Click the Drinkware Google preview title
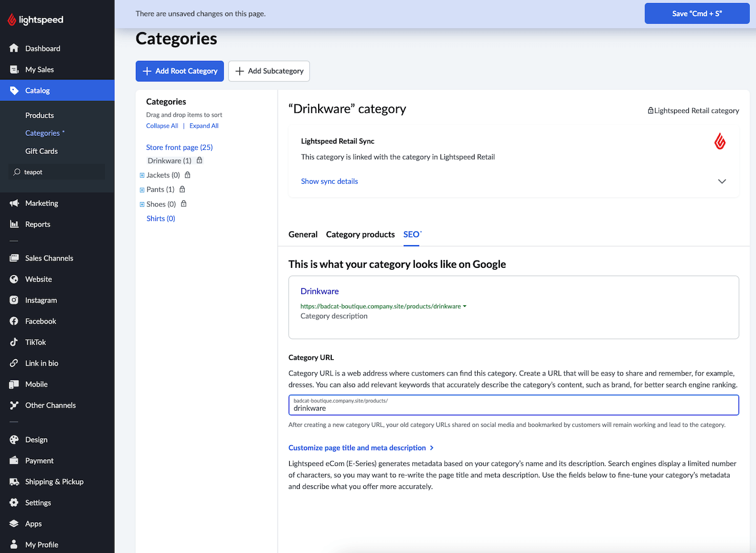 tap(319, 291)
